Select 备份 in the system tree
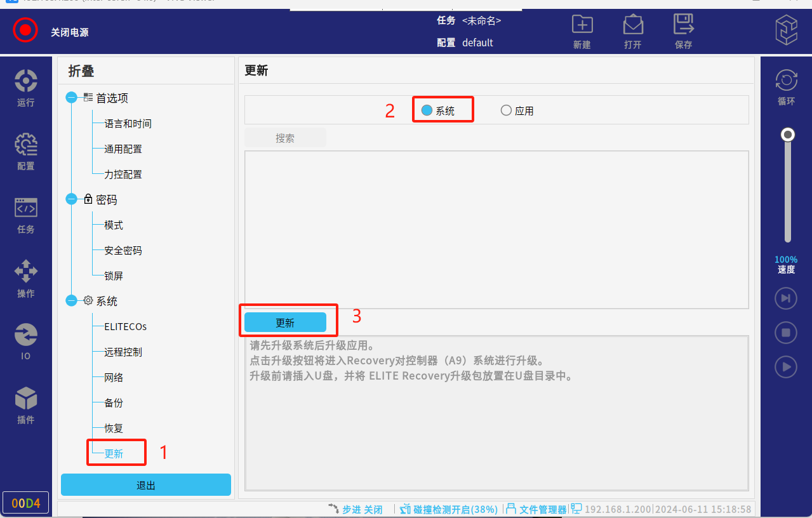The height and width of the screenshot is (518, 812). 114,403
